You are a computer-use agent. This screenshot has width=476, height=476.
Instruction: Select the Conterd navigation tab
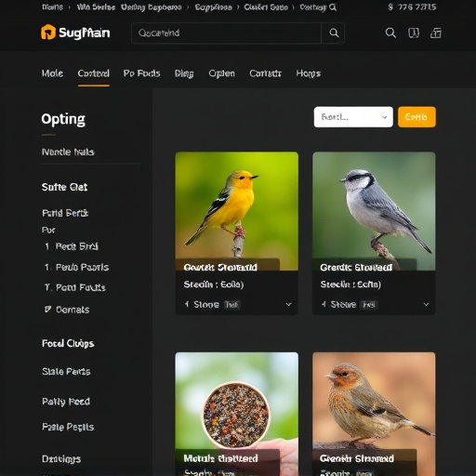(93, 73)
